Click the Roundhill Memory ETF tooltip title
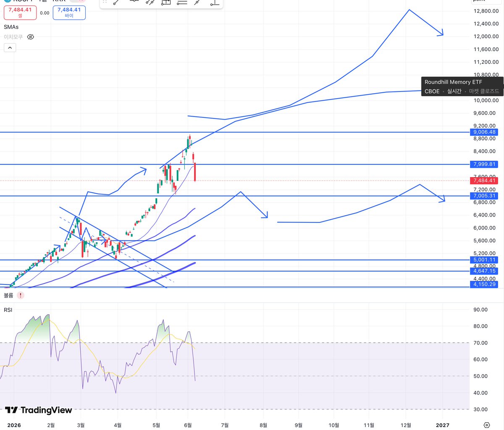 pos(453,82)
